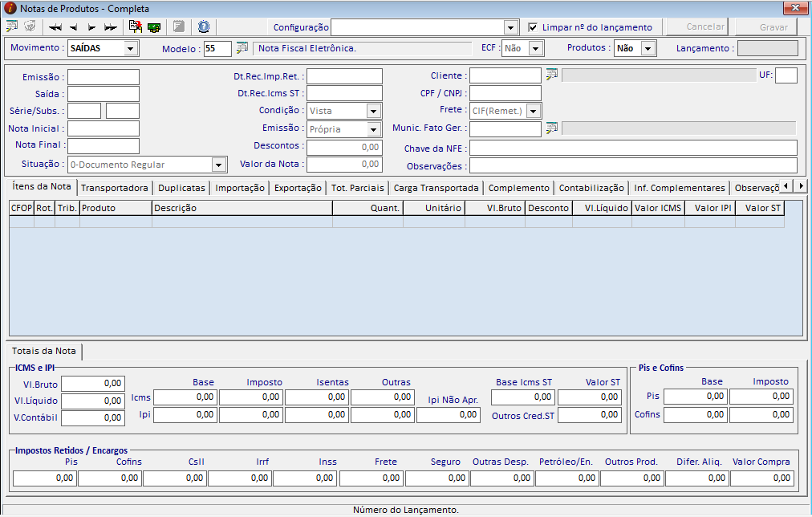812x517 pixels.
Task: Click the Outros Cred.ST value field
Action: [589, 415]
